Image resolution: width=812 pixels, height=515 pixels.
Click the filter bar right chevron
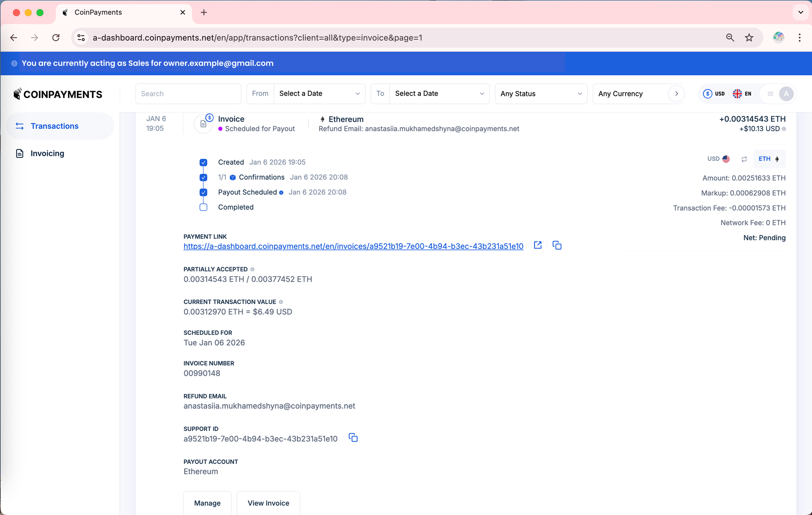point(676,94)
